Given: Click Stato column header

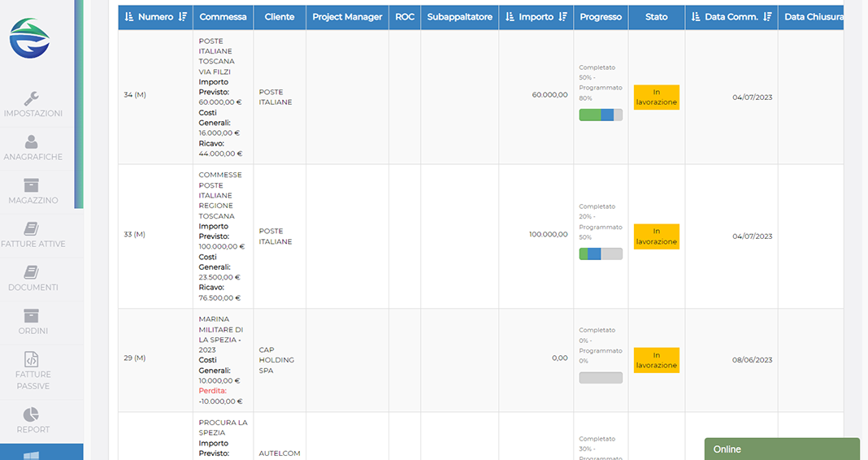Looking at the screenshot, I should 657,17.
